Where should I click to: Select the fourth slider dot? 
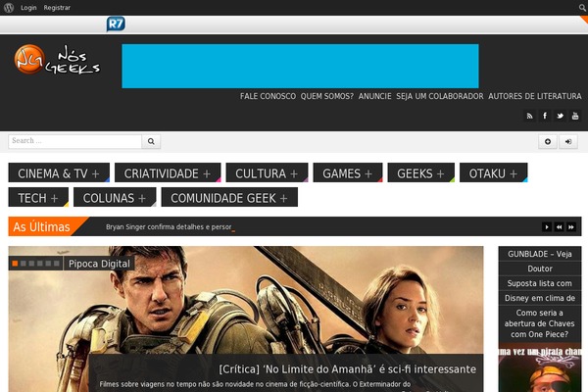[x=40, y=264]
